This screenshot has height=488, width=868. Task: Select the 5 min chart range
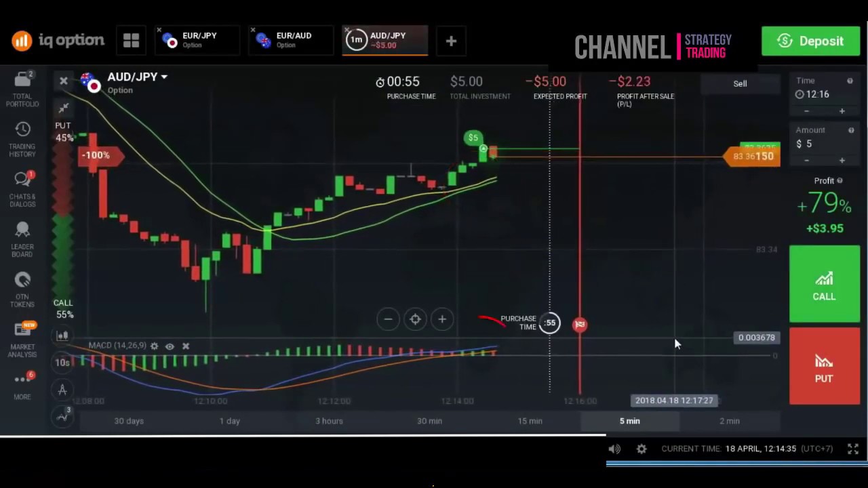pyautogui.click(x=630, y=421)
